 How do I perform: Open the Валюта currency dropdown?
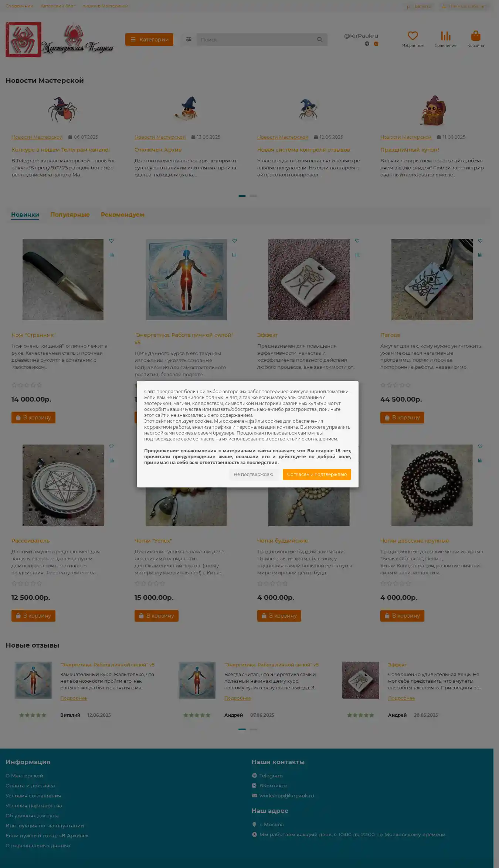tap(419, 6)
